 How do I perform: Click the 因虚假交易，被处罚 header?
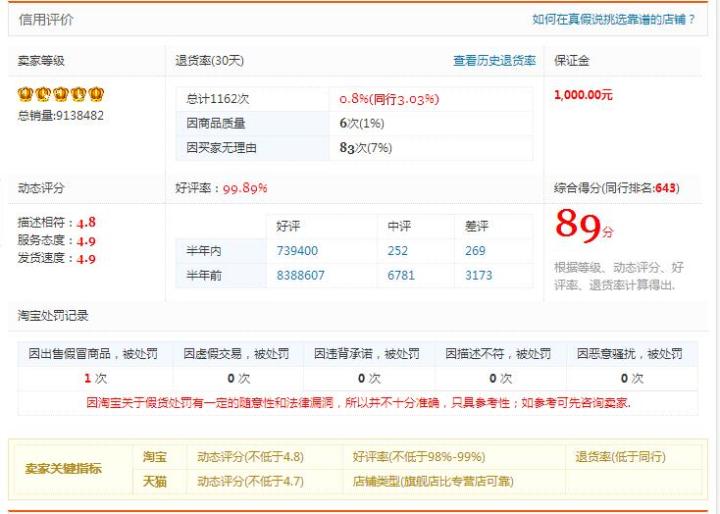[x=236, y=354]
